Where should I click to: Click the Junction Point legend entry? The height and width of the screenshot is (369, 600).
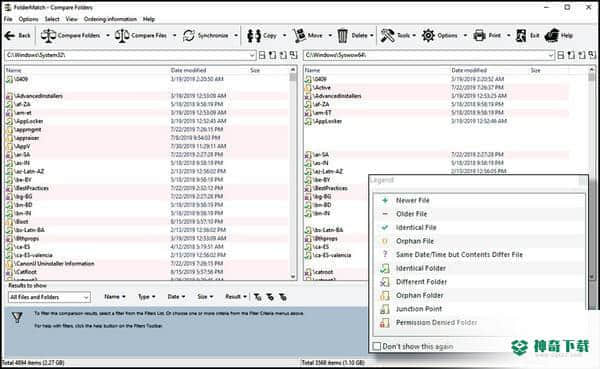(419, 309)
